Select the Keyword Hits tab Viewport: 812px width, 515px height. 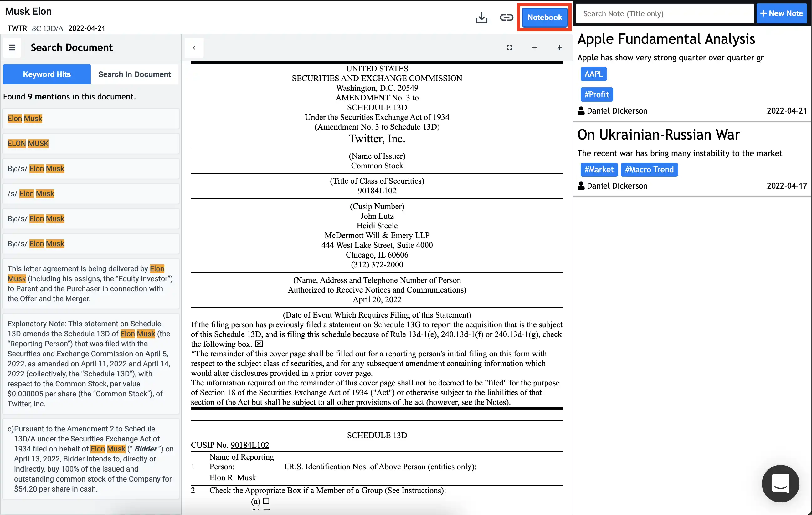[47, 74]
